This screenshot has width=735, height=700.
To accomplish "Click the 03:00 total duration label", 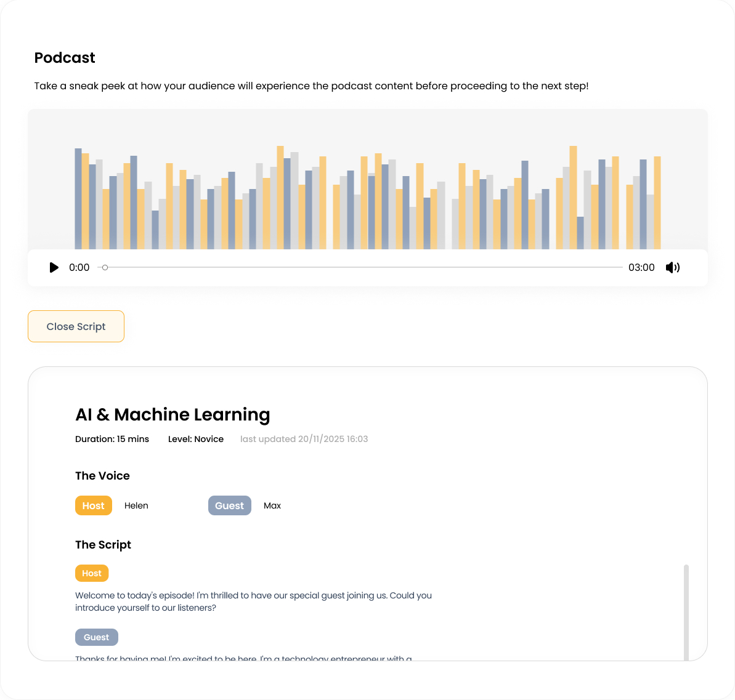I will coord(641,268).
